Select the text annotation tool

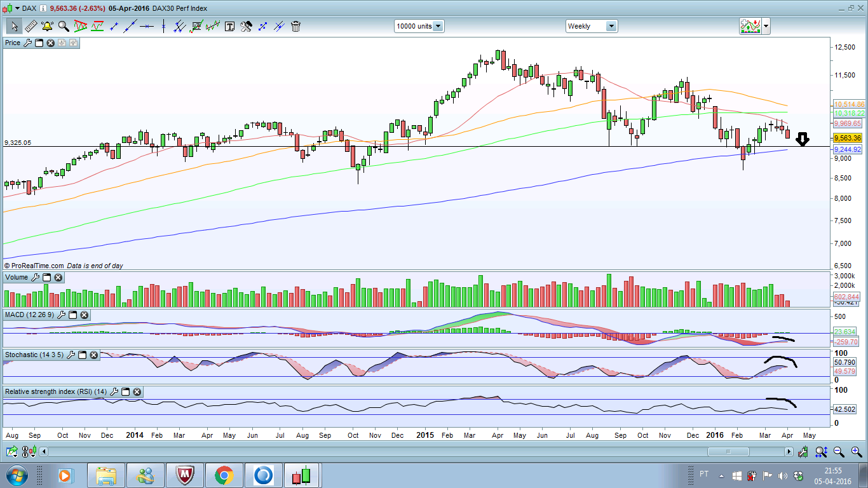[229, 26]
